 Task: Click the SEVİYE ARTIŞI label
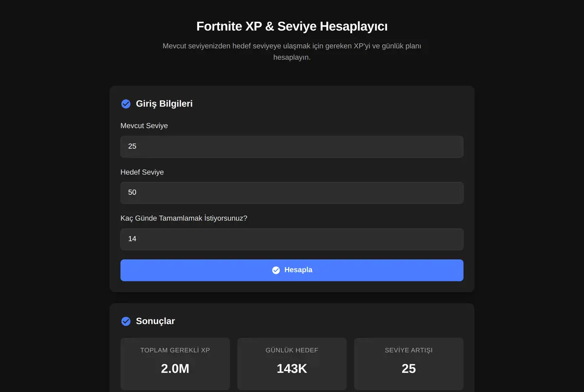(409, 350)
